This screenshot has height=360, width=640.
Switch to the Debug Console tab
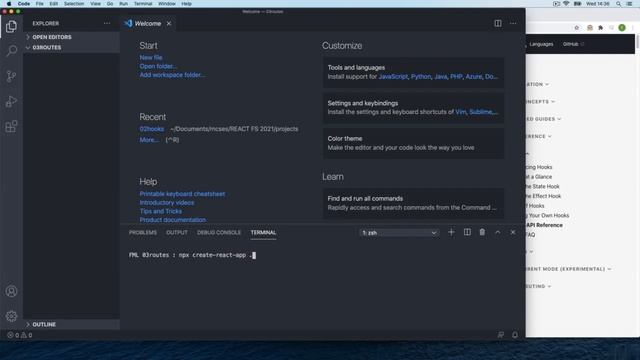click(x=219, y=233)
